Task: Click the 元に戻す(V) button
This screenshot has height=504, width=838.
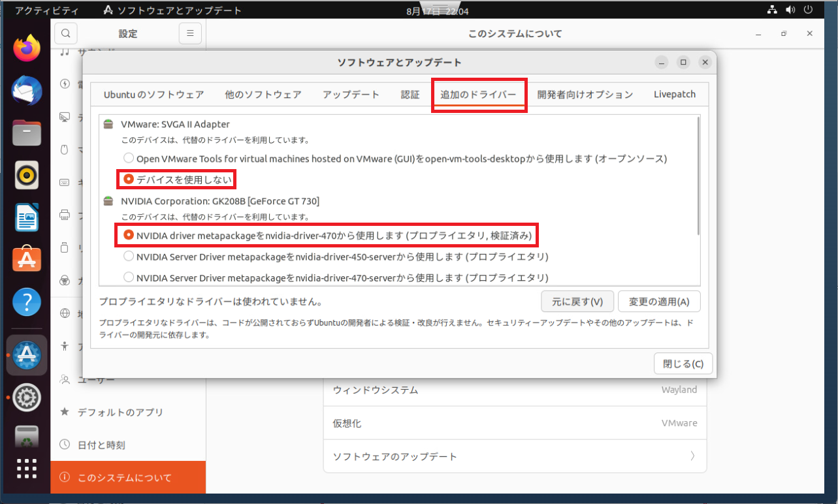Action: tap(577, 302)
